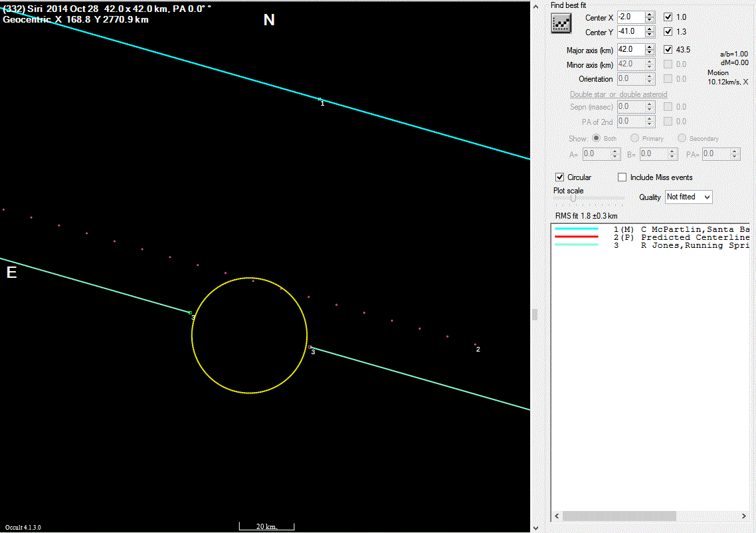Click the down arrow of the plot's vertical scrollbar
756x533 pixels.
coord(536,528)
